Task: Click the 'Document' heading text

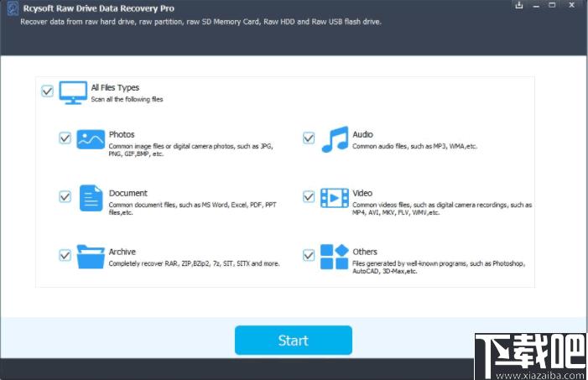Action: tap(127, 193)
